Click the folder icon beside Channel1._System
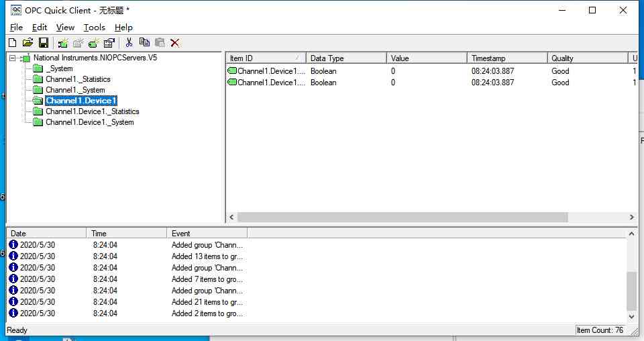644x341 pixels. point(38,89)
